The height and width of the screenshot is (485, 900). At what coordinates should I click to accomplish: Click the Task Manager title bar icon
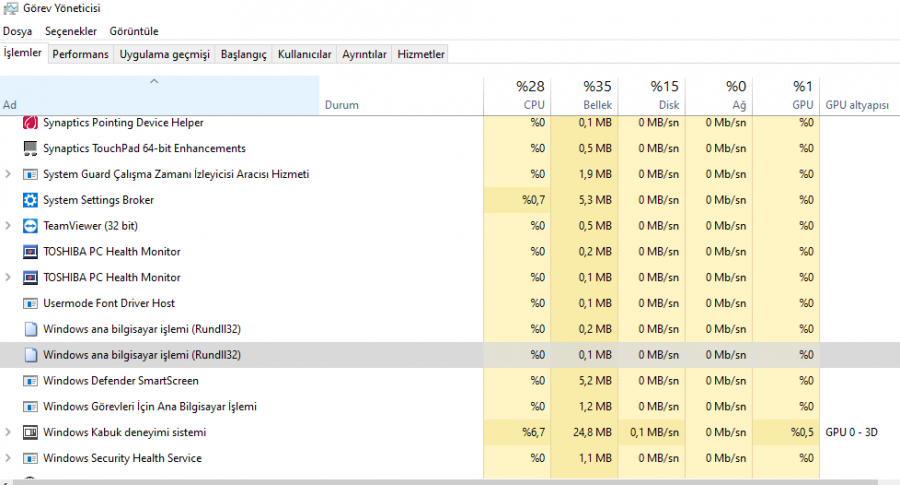click(10, 8)
